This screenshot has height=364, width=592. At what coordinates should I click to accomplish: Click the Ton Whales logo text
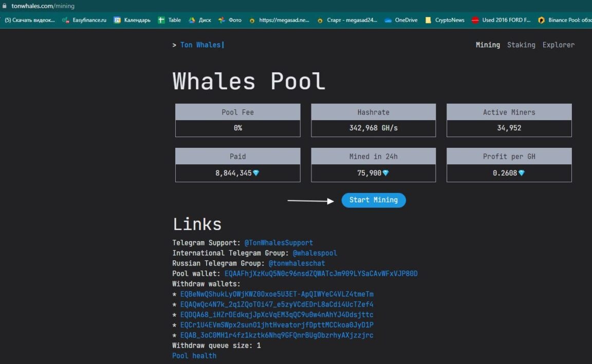tap(200, 45)
